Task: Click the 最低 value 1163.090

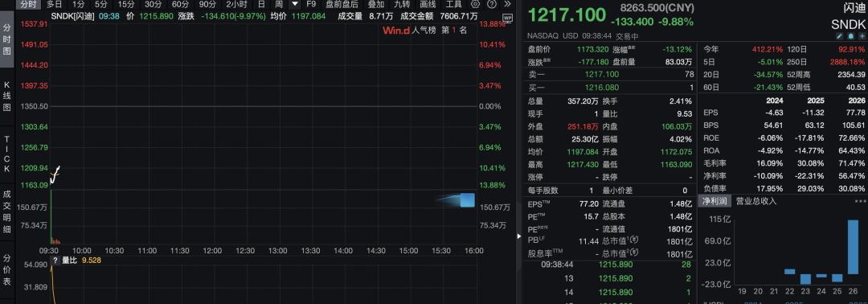Action: tap(675, 164)
